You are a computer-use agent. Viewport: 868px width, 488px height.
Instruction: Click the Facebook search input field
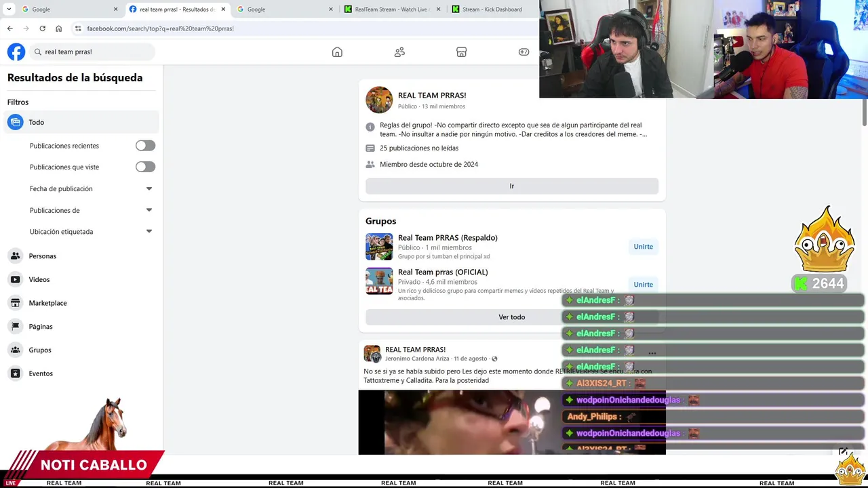(x=93, y=52)
